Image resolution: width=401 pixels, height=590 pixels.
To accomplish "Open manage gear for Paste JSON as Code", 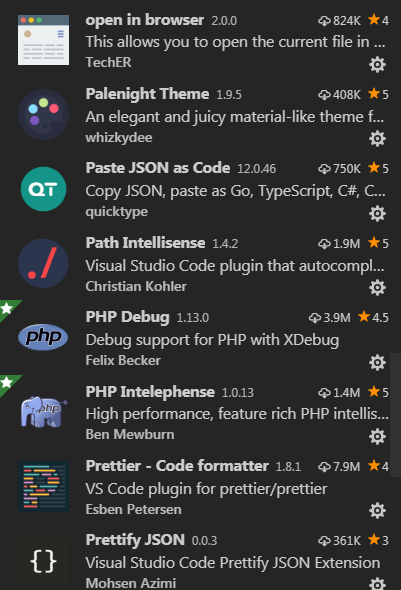I will [x=377, y=214].
